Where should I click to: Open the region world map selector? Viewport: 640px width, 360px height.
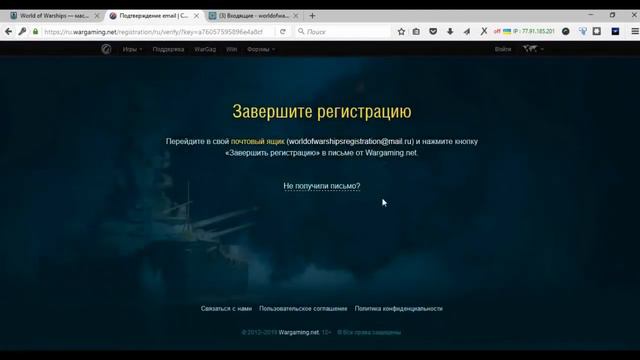tap(533, 49)
